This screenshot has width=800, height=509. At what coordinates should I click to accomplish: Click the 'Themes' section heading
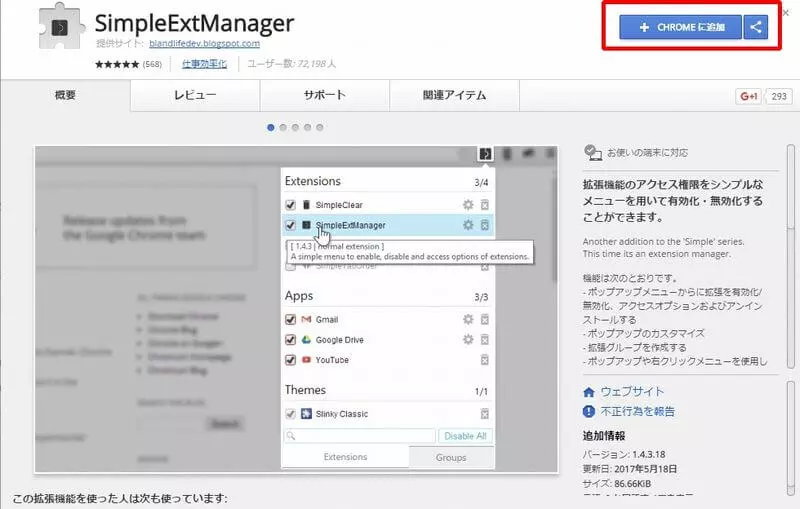click(305, 390)
